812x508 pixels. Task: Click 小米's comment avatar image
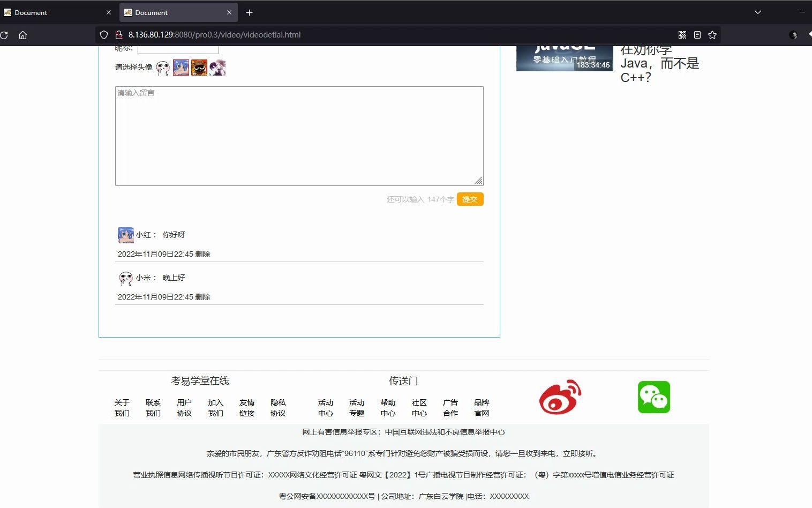126,278
